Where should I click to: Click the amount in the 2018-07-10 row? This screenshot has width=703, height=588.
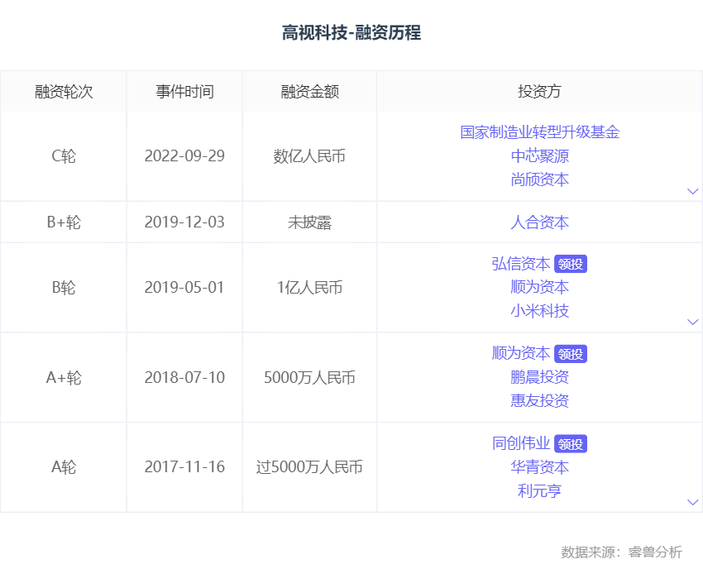(x=310, y=377)
